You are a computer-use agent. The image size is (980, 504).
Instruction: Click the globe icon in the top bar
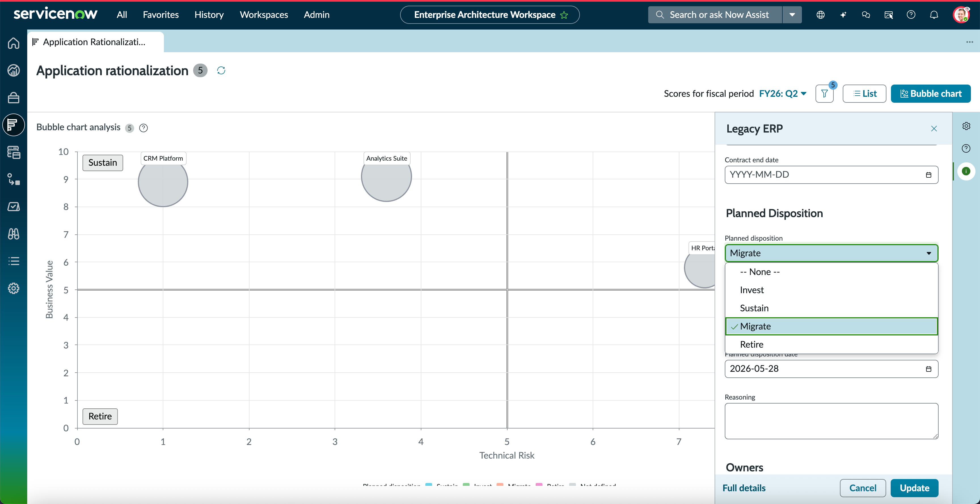pos(821,15)
